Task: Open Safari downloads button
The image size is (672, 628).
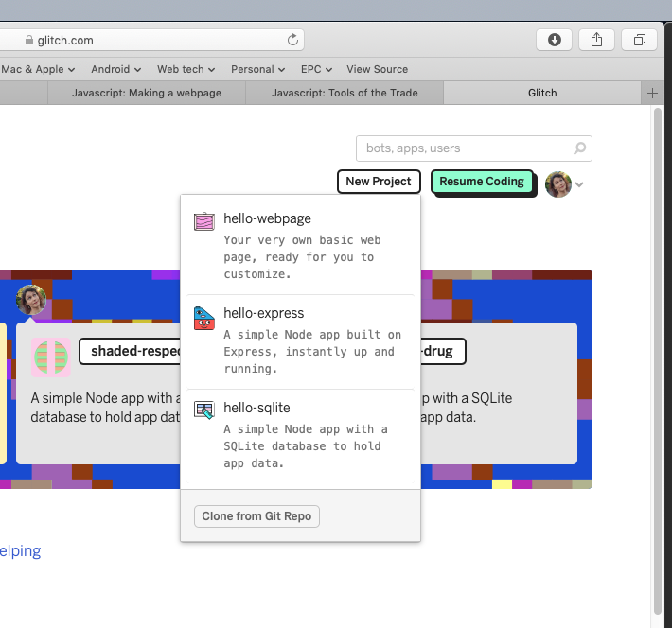Action: coord(554,40)
